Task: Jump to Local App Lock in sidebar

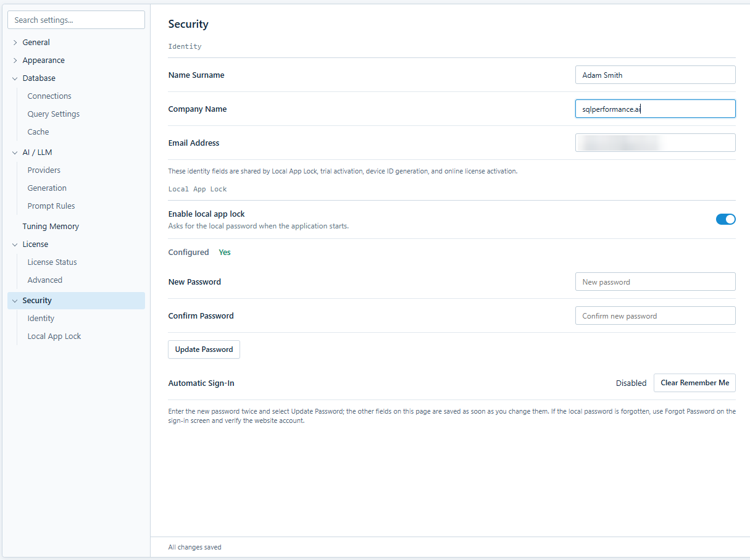Action: point(54,336)
